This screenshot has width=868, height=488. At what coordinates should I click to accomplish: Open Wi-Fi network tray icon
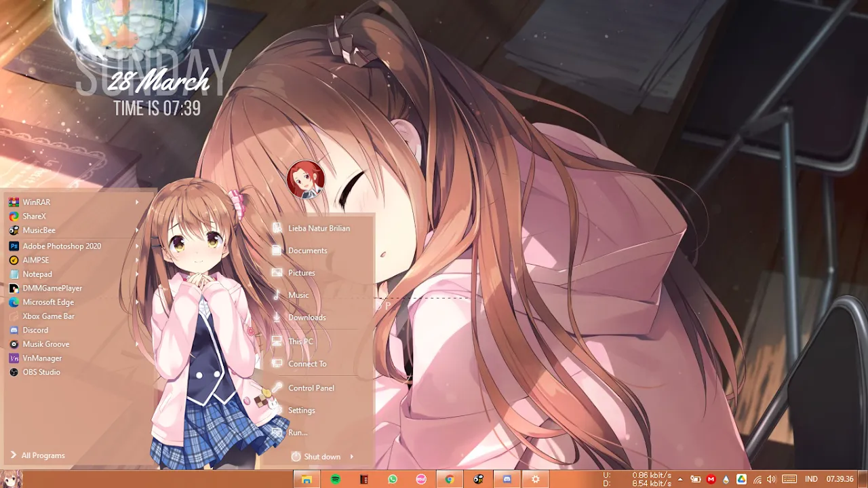(757, 479)
